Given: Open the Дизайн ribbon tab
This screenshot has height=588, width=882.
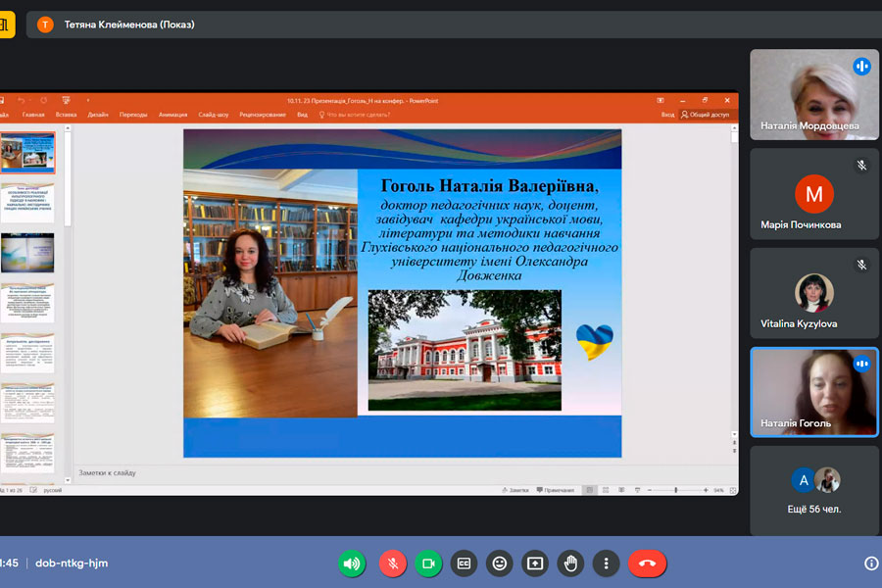Looking at the screenshot, I should click(x=98, y=115).
